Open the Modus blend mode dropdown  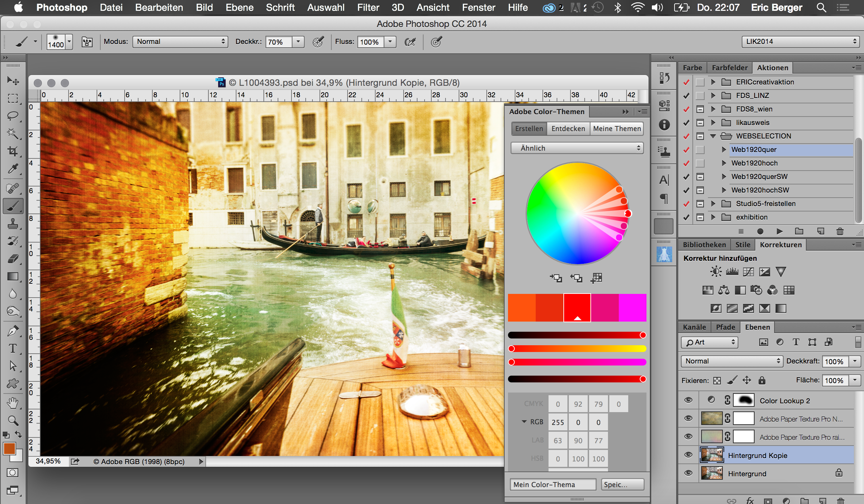point(180,42)
